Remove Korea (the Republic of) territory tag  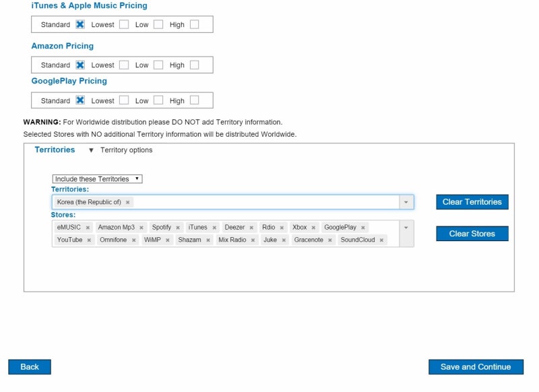[127, 202]
